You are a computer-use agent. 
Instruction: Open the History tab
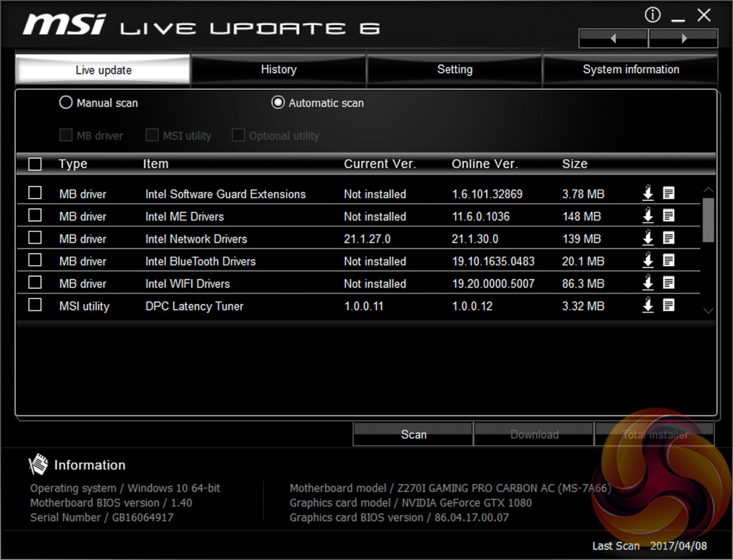point(278,69)
